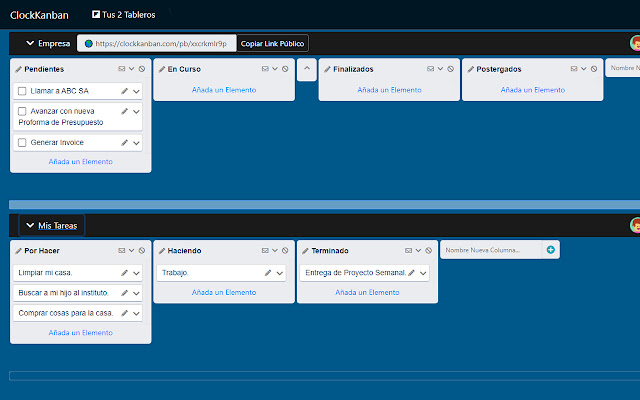Click envelope icon in Postergados column

coord(574,69)
